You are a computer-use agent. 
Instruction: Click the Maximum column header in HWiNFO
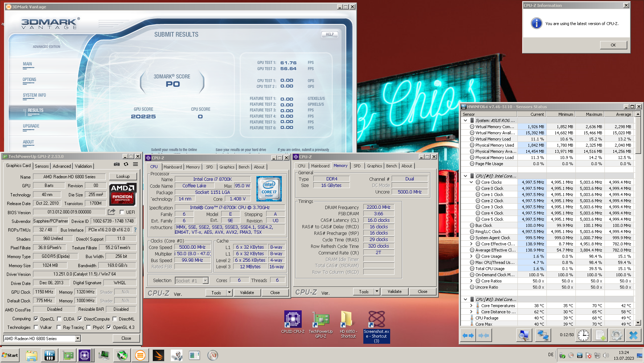(x=589, y=114)
